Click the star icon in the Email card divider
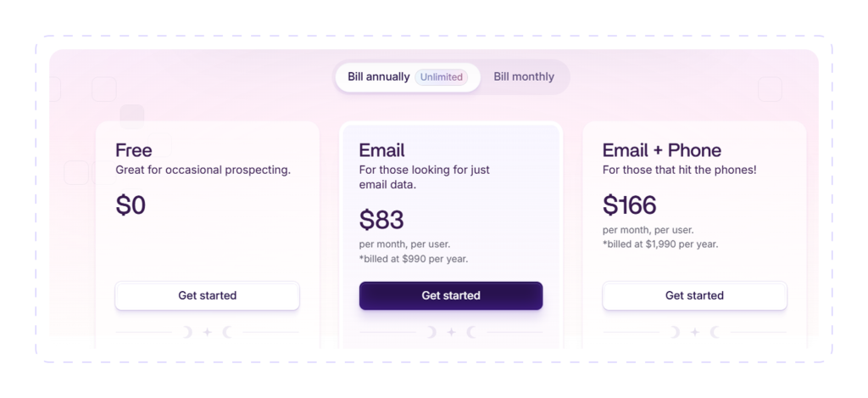The image size is (868, 398). pos(451,332)
